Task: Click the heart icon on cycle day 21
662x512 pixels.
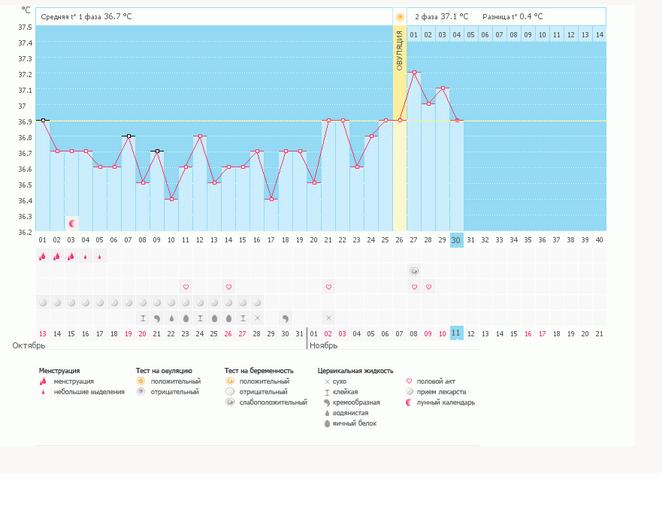Action: [328, 287]
